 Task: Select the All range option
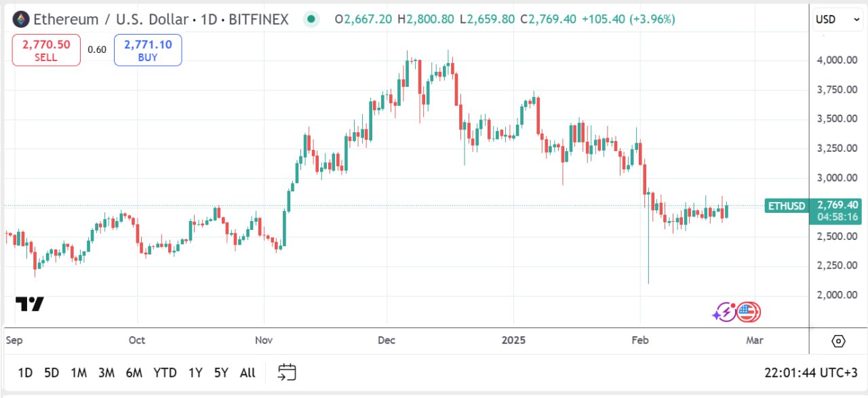click(248, 372)
